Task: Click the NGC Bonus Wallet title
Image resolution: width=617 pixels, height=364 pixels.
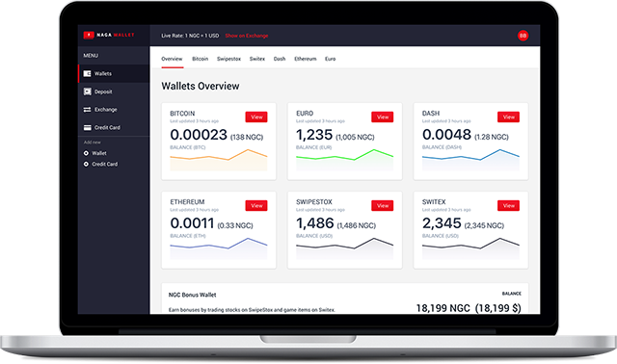Action: tap(193, 295)
